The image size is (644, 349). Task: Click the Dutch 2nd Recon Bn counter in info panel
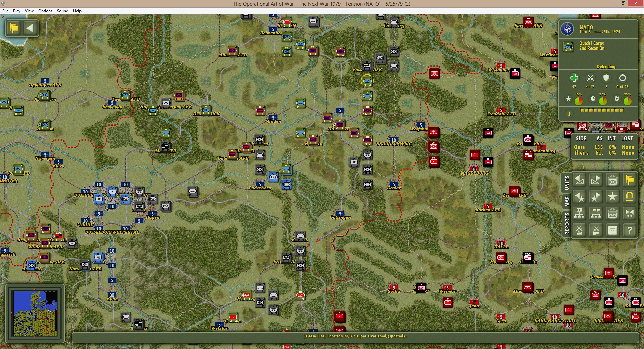568,47
